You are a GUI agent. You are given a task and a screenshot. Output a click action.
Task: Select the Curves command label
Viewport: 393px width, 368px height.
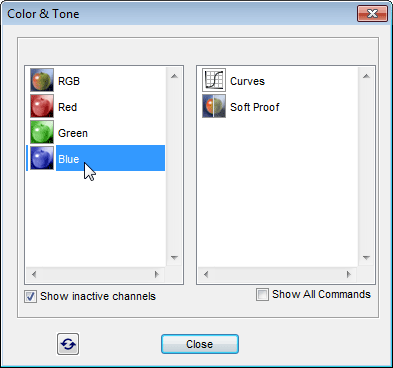(x=247, y=81)
